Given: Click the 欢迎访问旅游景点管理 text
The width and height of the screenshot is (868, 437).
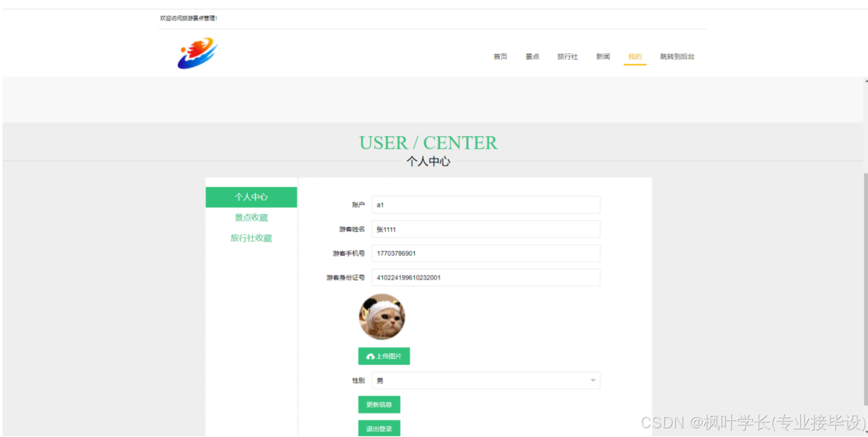Looking at the screenshot, I should coord(188,18).
